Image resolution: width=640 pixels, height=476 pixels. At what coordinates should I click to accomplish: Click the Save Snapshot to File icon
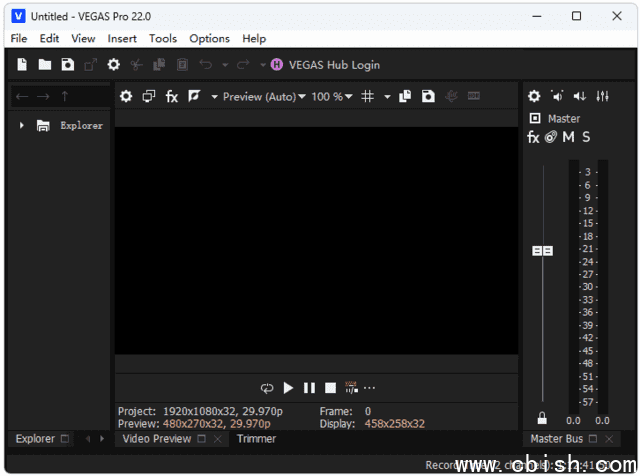tap(427, 97)
